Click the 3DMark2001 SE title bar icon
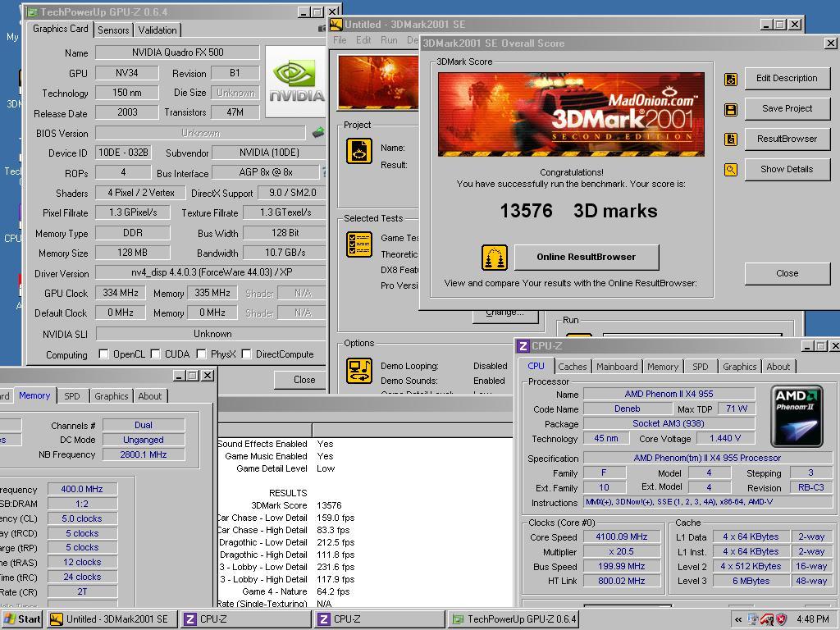840x630 pixels. (x=336, y=25)
